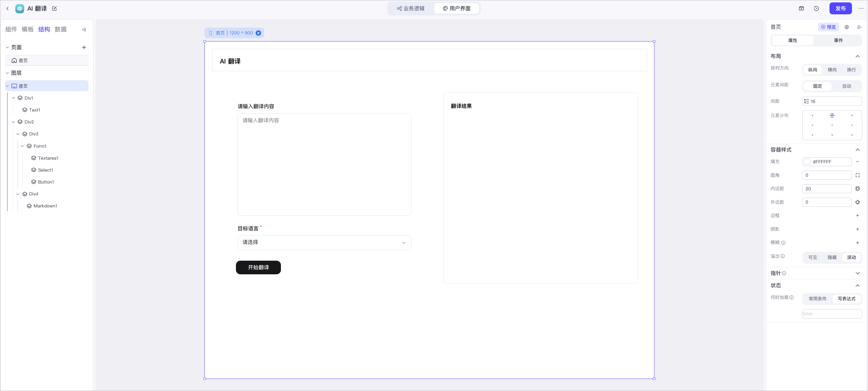Edit the AI 翻译 app name
This screenshot has width=868, height=391.
(x=55, y=9)
